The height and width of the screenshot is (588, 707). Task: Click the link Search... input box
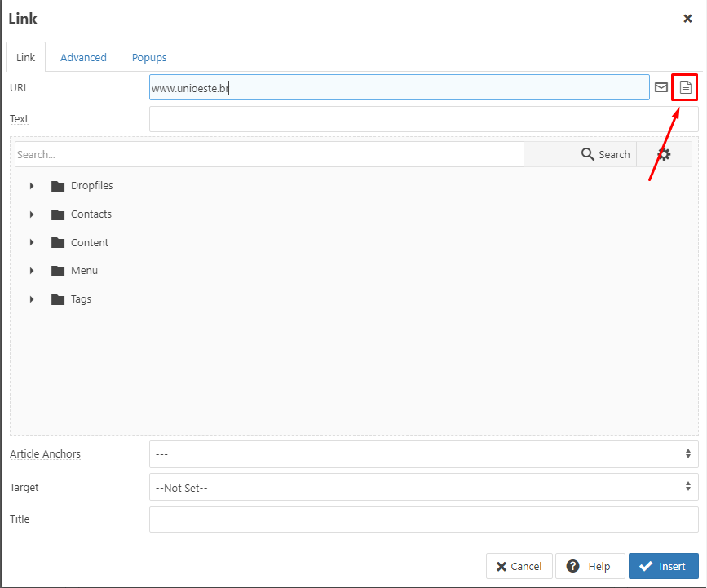click(270, 154)
